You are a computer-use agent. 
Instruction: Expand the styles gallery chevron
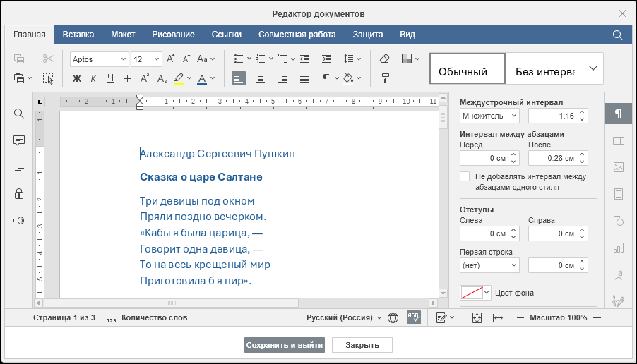[x=593, y=68]
